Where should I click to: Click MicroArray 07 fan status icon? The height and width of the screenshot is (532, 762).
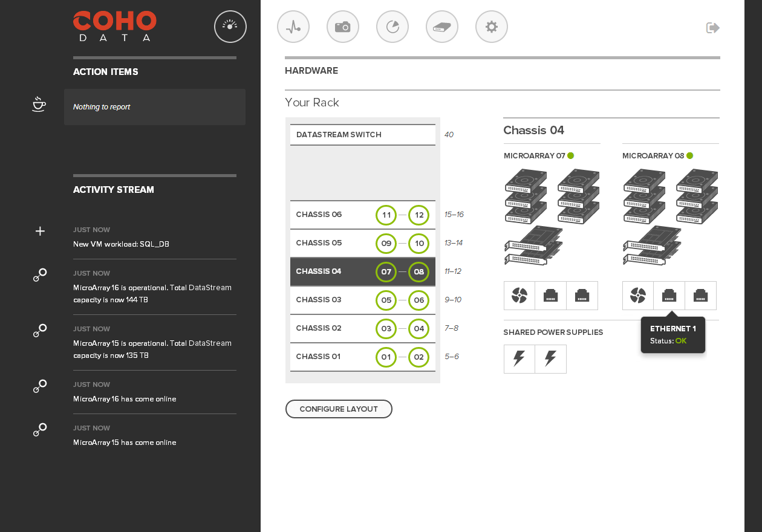pyautogui.click(x=519, y=296)
